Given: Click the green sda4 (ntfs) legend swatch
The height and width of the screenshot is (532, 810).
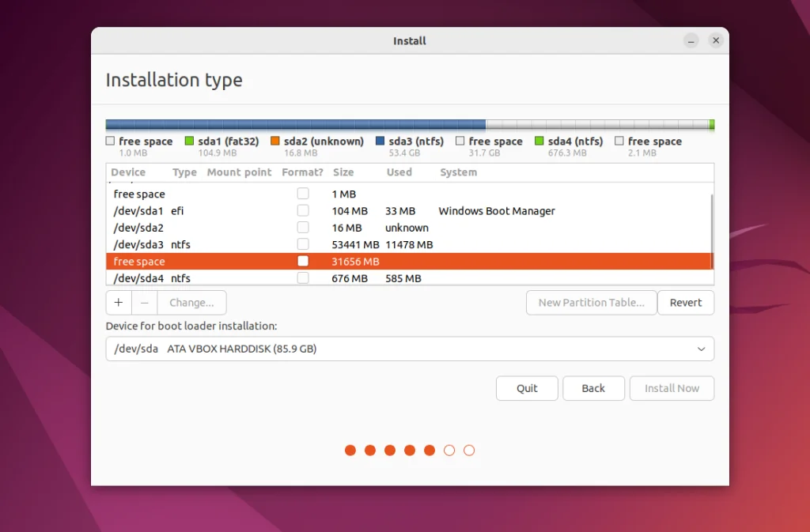Looking at the screenshot, I should pyautogui.click(x=539, y=141).
